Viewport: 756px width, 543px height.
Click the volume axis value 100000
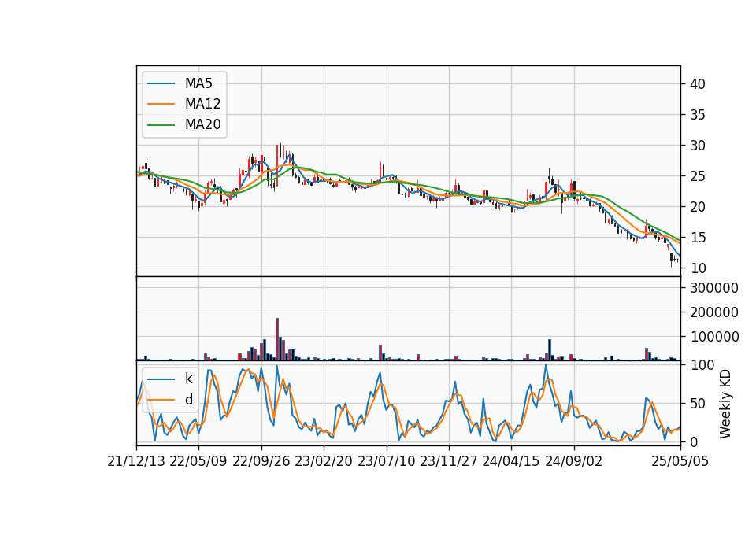[714, 337]
